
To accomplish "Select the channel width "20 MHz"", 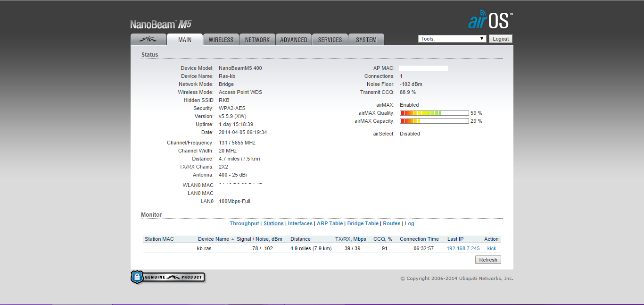I will point(228,151).
